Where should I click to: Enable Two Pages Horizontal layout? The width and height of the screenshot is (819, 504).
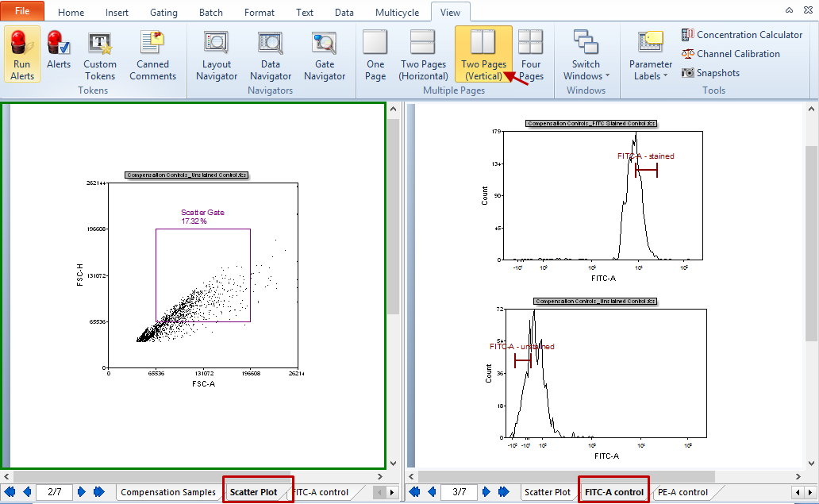tap(423, 54)
